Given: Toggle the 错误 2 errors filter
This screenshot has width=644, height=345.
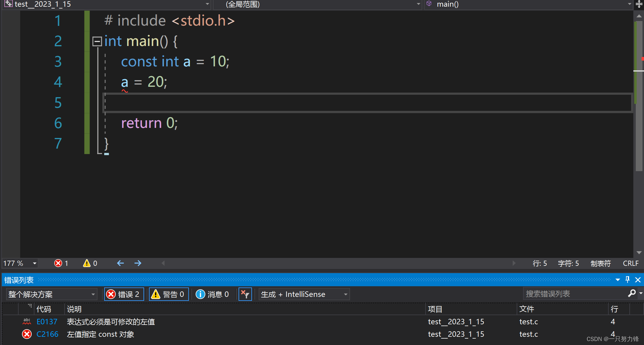Looking at the screenshot, I should pyautogui.click(x=124, y=294).
